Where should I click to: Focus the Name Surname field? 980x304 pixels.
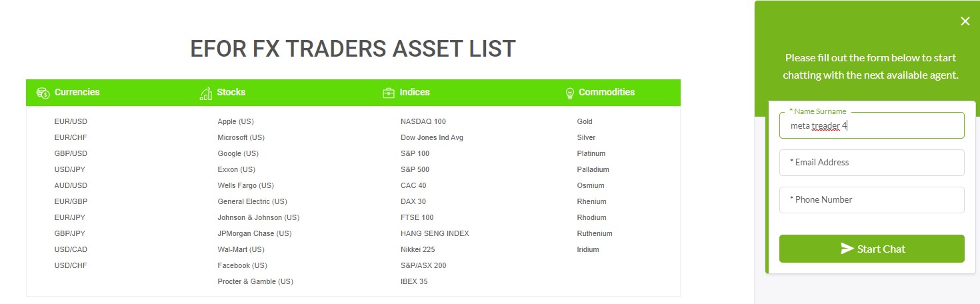coord(872,125)
